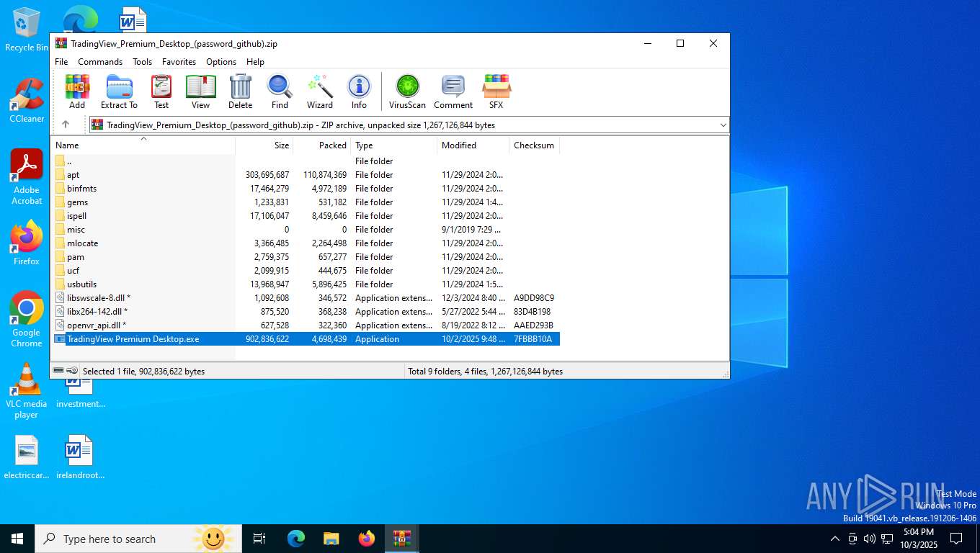The height and width of the screenshot is (553, 980).
Task: Select the gems folder
Action: 306,202
